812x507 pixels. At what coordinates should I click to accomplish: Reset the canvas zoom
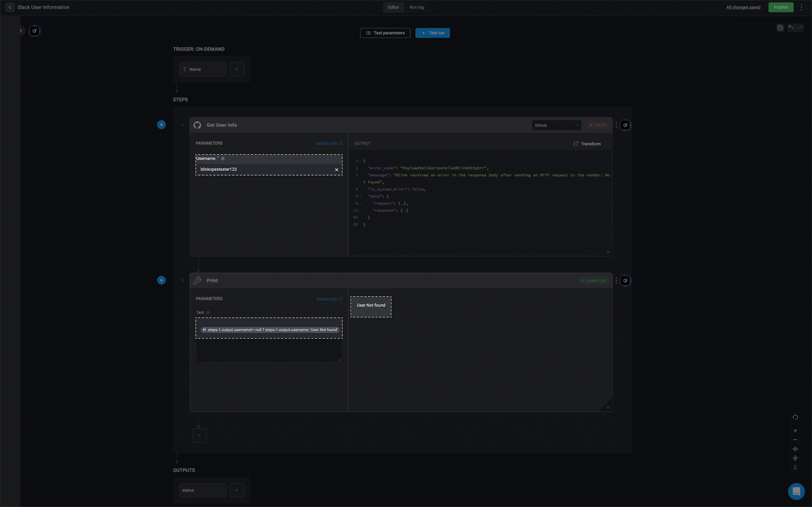tap(795, 417)
